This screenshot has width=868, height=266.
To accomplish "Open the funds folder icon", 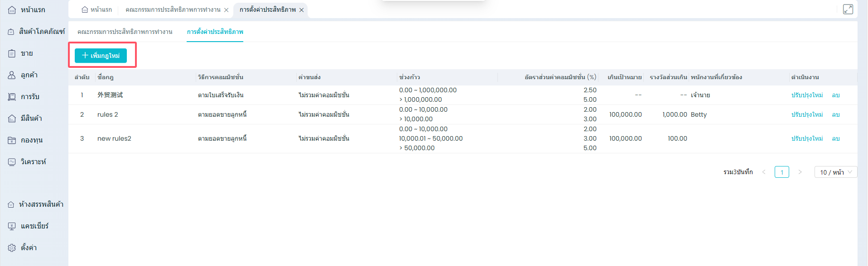I will pyautogui.click(x=12, y=140).
